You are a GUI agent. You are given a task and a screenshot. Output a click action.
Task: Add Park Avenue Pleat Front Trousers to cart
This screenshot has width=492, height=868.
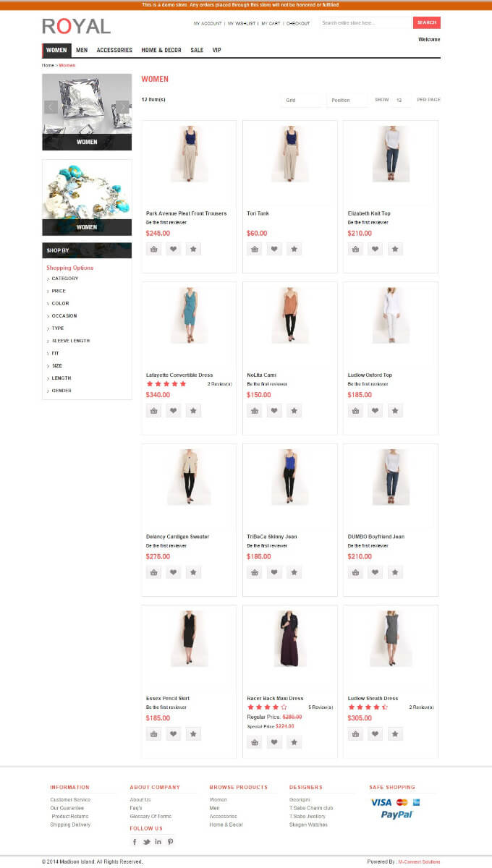tap(153, 250)
